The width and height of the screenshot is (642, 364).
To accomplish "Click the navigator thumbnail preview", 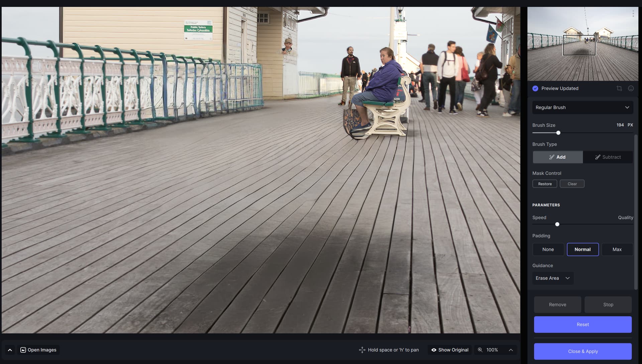I will pyautogui.click(x=582, y=44).
